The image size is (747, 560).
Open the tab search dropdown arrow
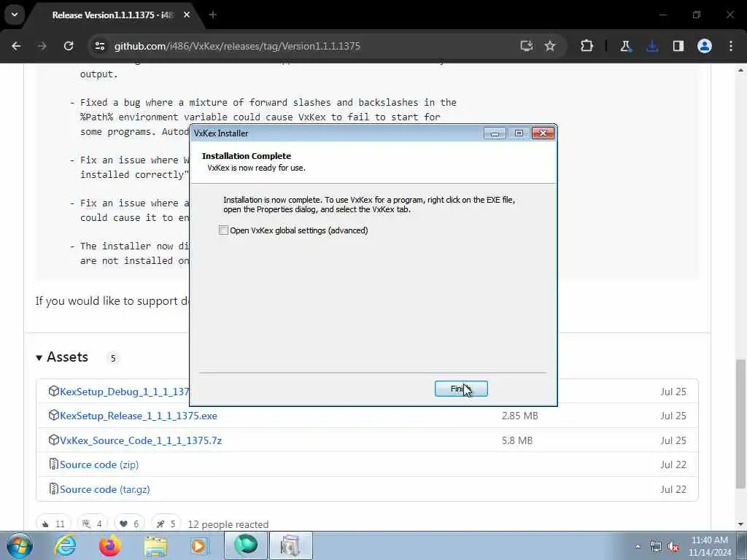15,15
